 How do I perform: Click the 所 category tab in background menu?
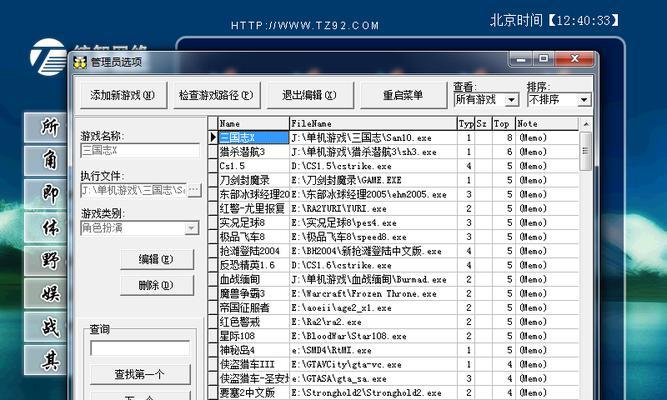[46, 128]
